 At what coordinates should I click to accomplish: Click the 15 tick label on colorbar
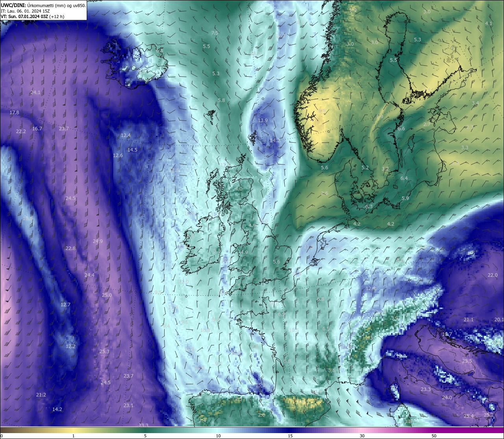(290, 436)
